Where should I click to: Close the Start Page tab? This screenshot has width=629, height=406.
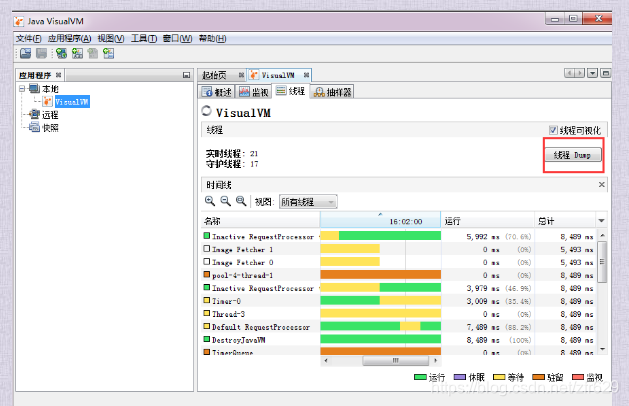[241, 75]
